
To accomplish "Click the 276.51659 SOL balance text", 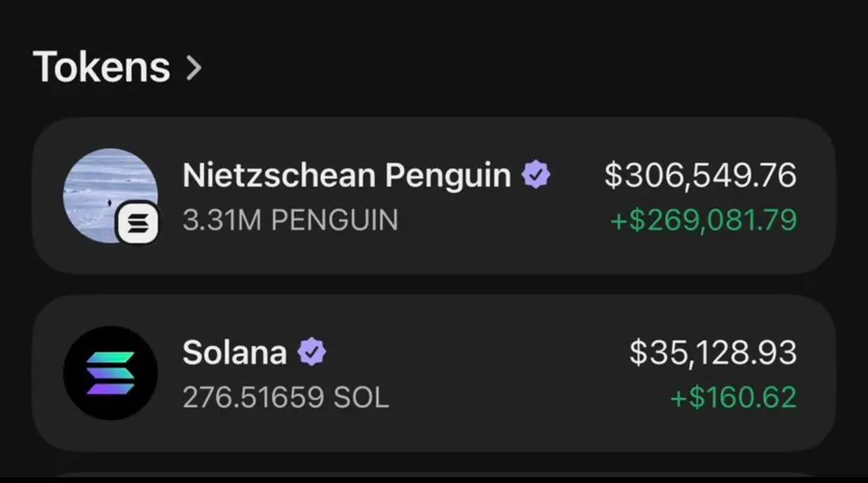I will (286, 397).
